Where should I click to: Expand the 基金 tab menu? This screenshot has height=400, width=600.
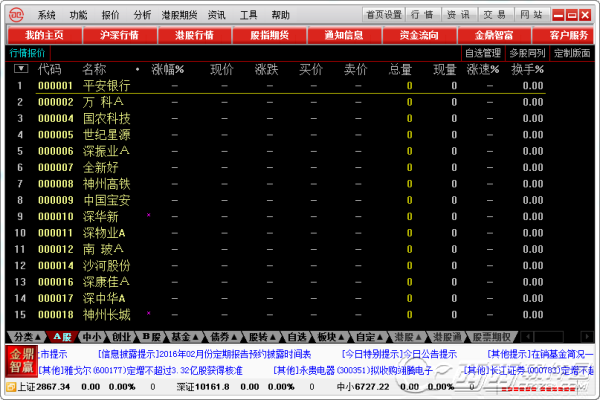[x=185, y=337]
